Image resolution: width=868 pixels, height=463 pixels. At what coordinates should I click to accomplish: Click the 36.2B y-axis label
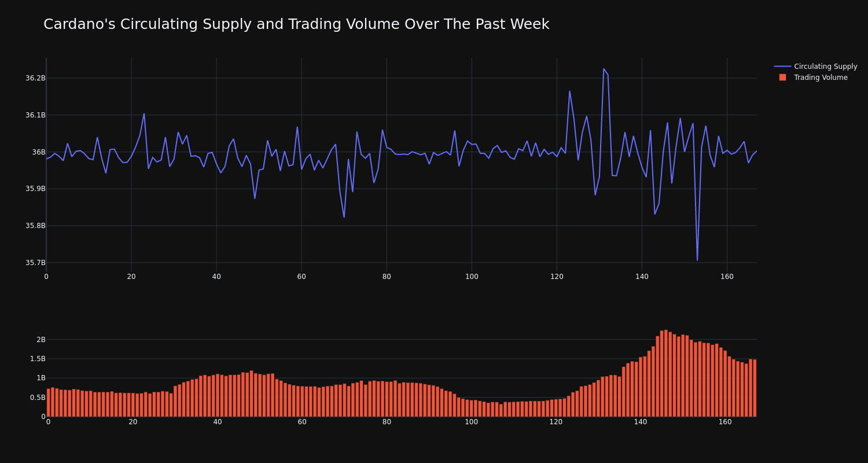[x=35, y=78]
